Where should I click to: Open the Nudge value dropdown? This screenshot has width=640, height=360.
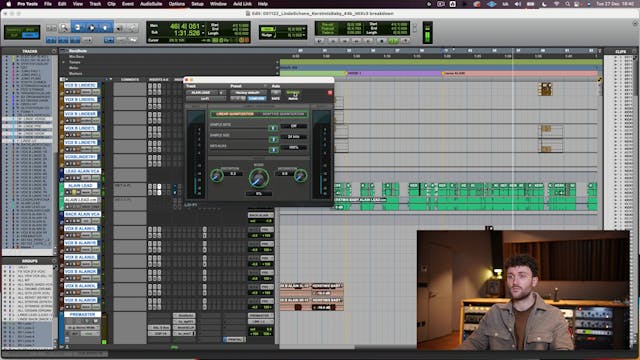(304, 36)
